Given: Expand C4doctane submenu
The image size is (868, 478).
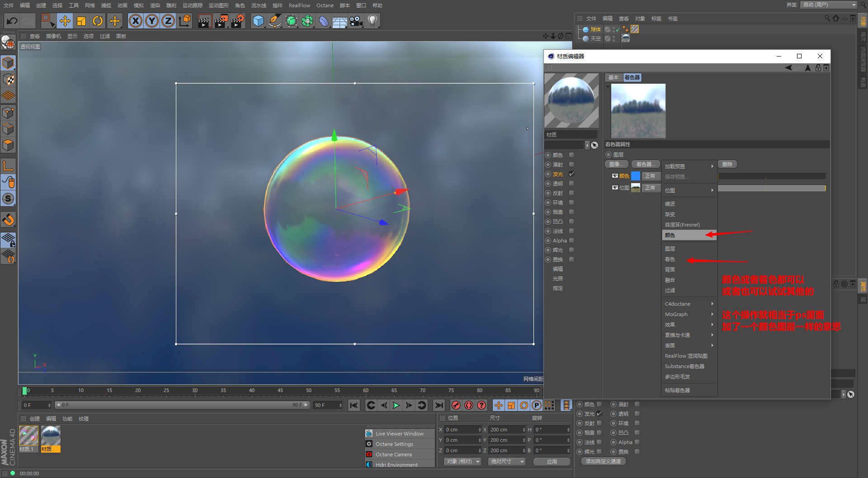Looking at the screenshot, I should (x=689, y=304).
